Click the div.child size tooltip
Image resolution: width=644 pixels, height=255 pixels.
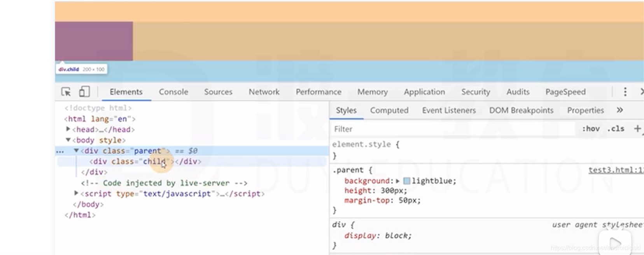[82, 69]
